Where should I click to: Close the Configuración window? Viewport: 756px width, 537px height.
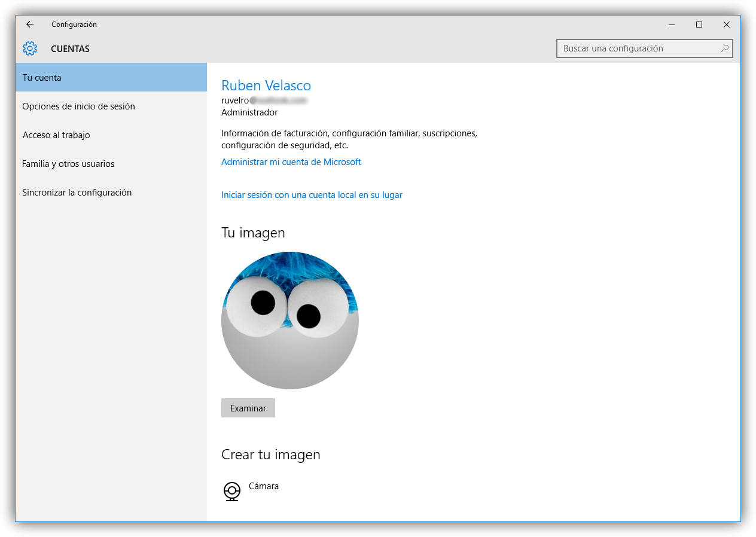[x=727, y=25]
